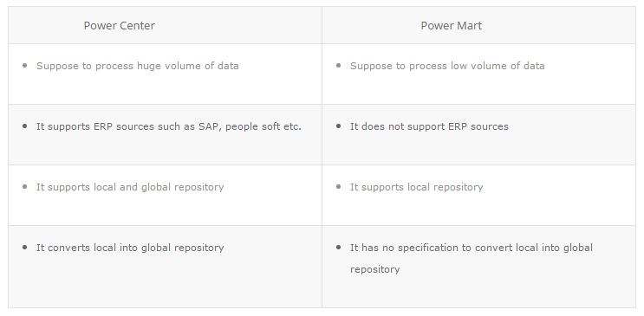Click bullet before 'It does not support ERP'
The height and width of the screenshot is (316, 644).
[338, 126]
